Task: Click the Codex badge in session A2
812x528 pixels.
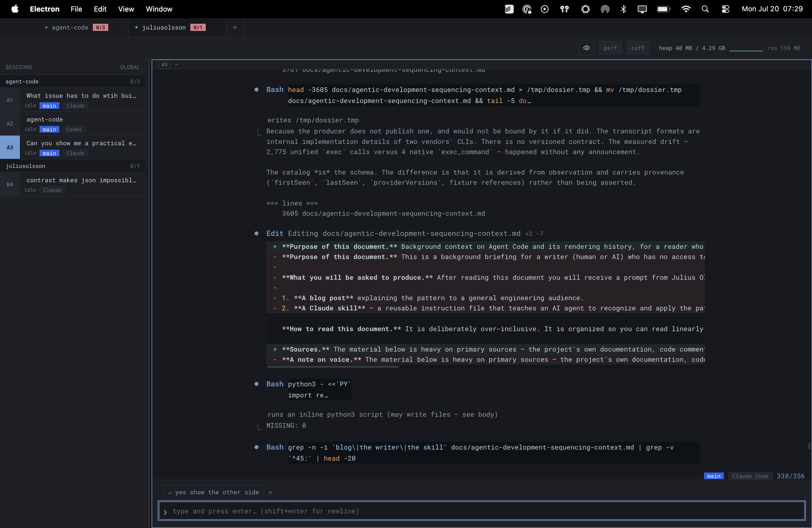Action: click(74, 130)
